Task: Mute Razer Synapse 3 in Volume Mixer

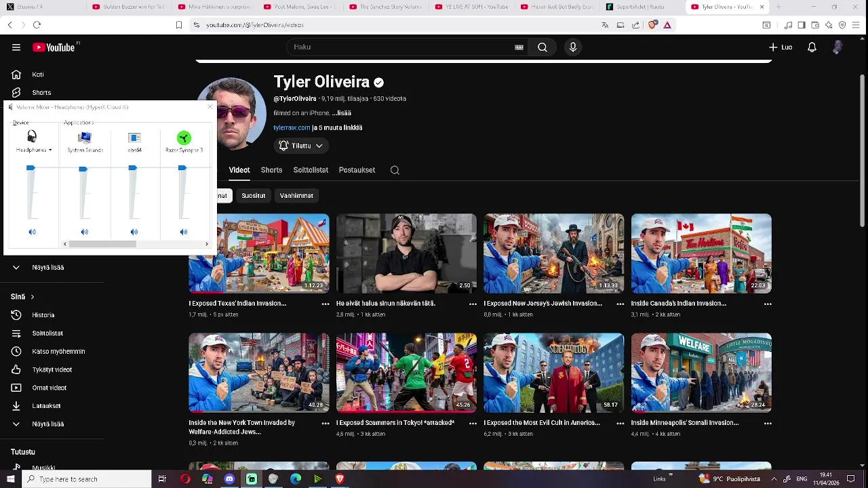Action: (183, 232)
